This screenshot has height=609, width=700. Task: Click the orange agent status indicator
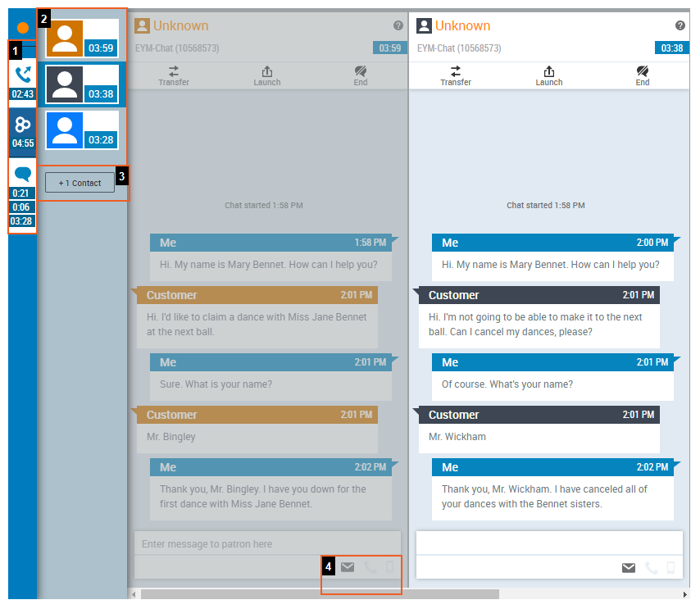tap(23, 28)
